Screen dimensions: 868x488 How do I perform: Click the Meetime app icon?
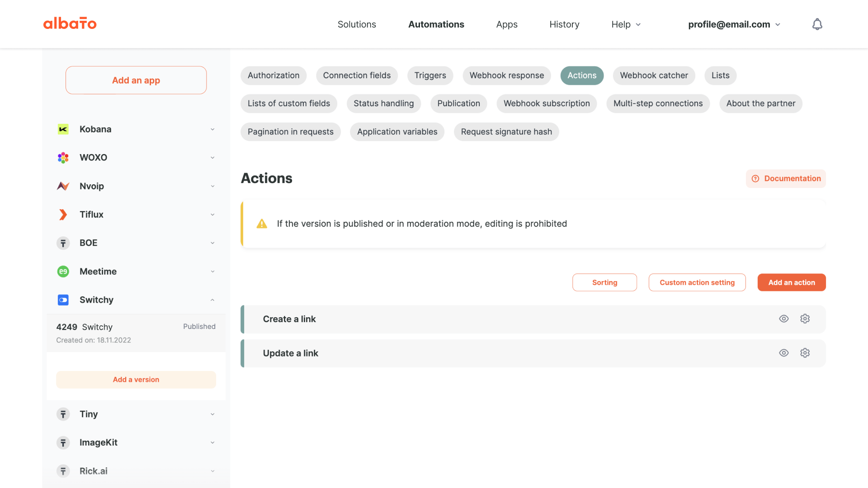pos(63,272)
